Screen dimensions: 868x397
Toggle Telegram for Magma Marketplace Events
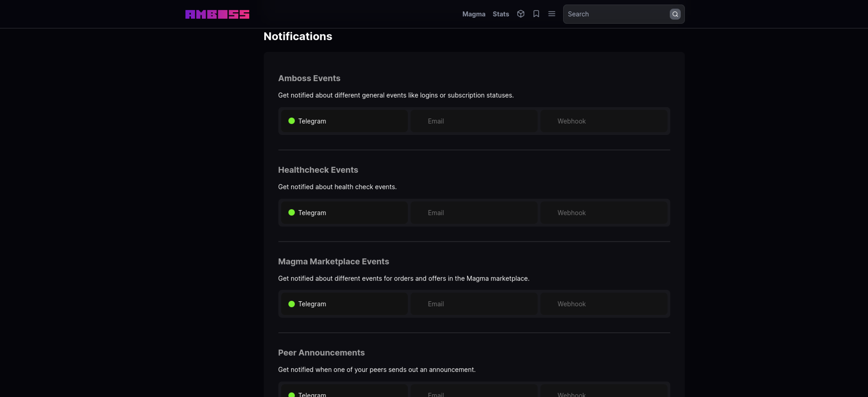344,304
